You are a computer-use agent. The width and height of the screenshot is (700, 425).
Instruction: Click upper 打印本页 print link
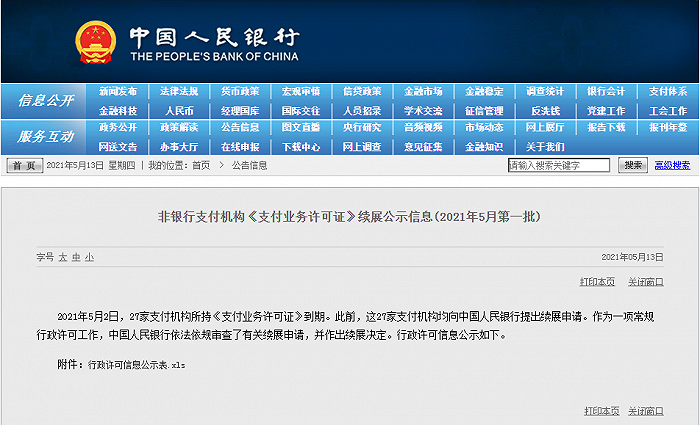pyautogui.click(x=597, y=282)
